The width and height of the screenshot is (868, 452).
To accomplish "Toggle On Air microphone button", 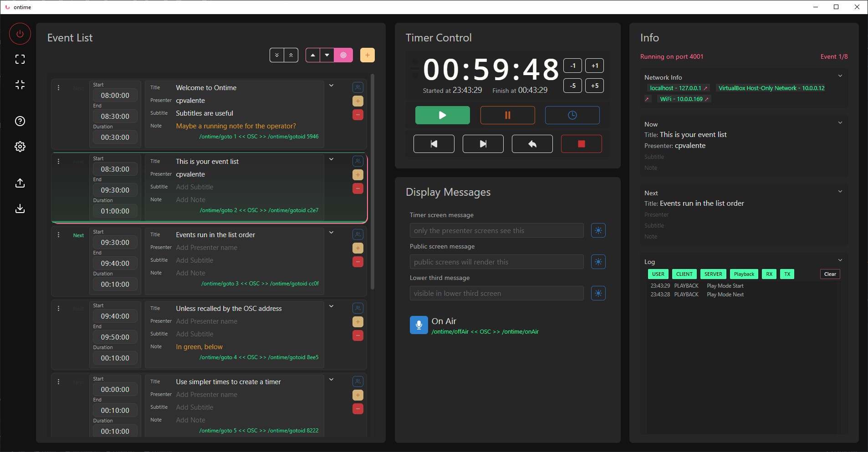I will 419,325.
